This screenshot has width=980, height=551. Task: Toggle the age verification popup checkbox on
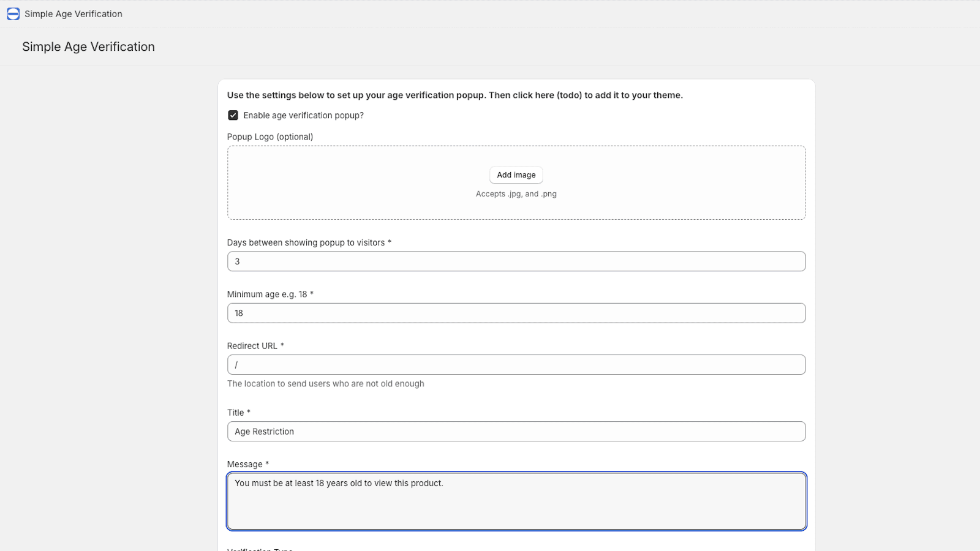[233, 115]
